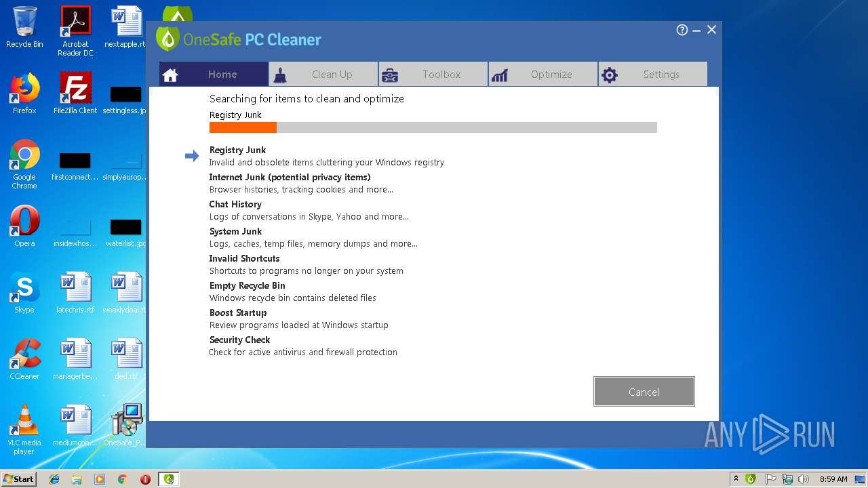Viewport: 868px width, 488px height.
Task: Click the Show desktop button
Action: 861,479
